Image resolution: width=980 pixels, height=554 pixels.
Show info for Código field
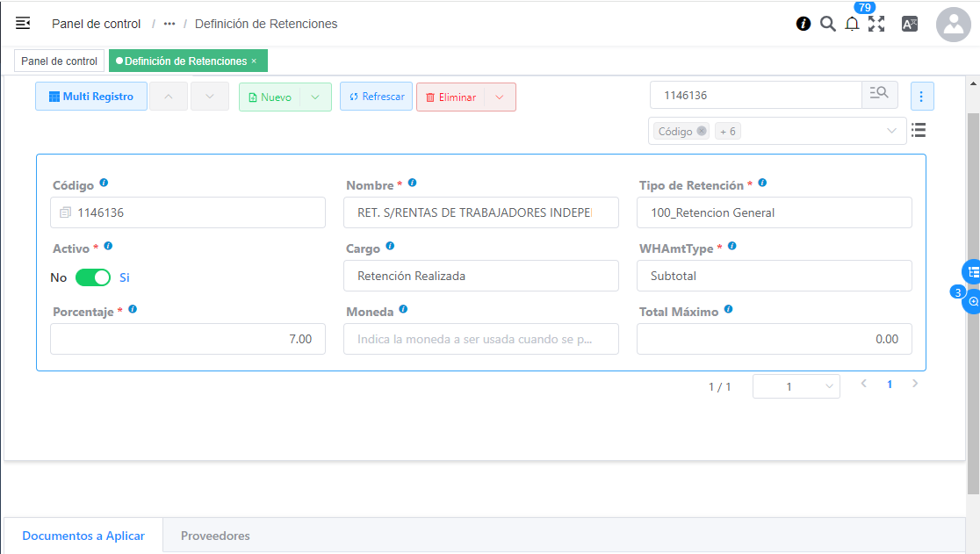pos(104,183)
